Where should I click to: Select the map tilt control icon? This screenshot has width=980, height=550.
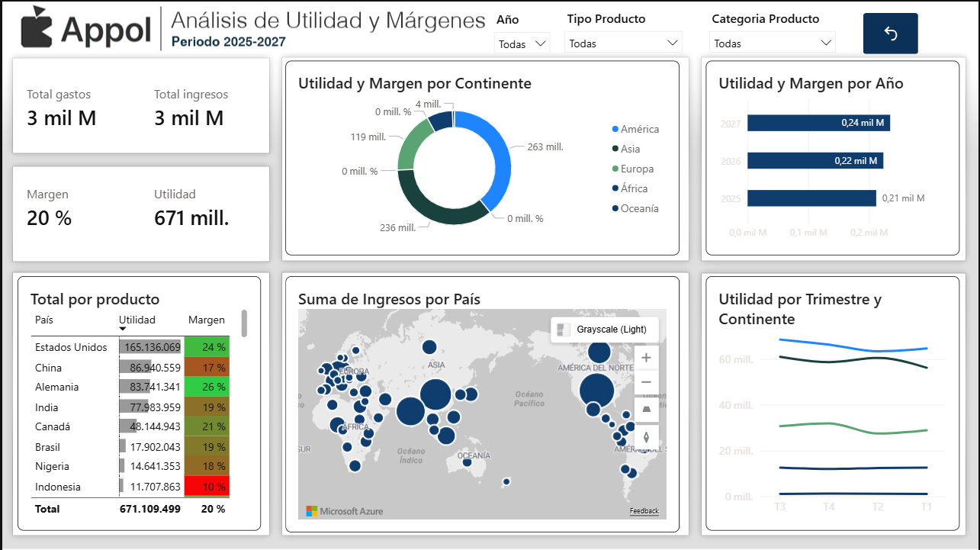coord(646,410)
